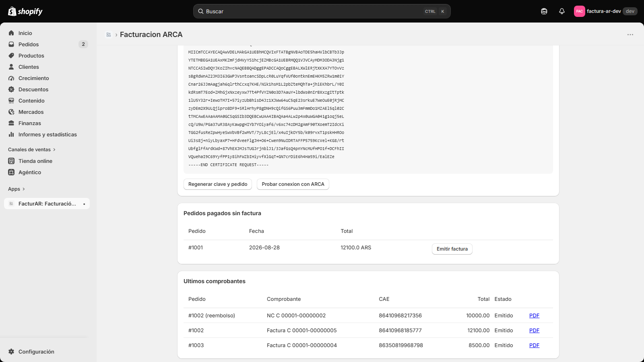The height and width of the screenshot is (362, 644).
Task: Open the notifications bell
Action: click(x=562, y=11)
